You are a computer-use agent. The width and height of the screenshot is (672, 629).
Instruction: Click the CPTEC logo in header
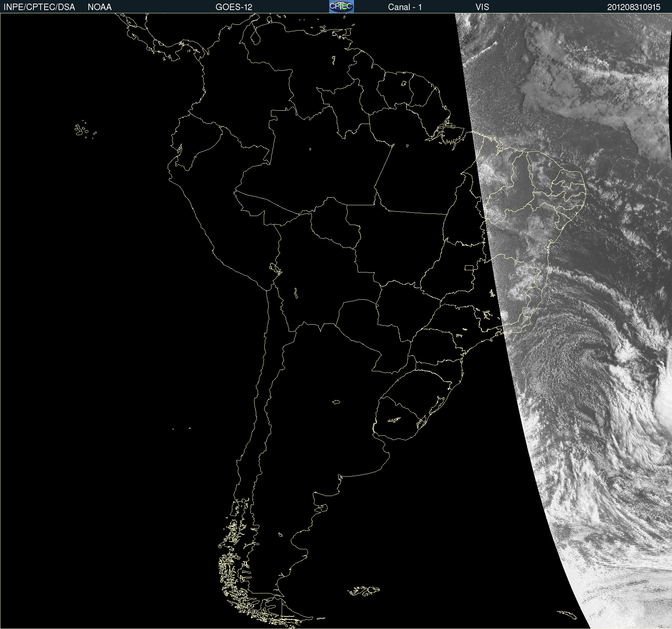(341, 6)
